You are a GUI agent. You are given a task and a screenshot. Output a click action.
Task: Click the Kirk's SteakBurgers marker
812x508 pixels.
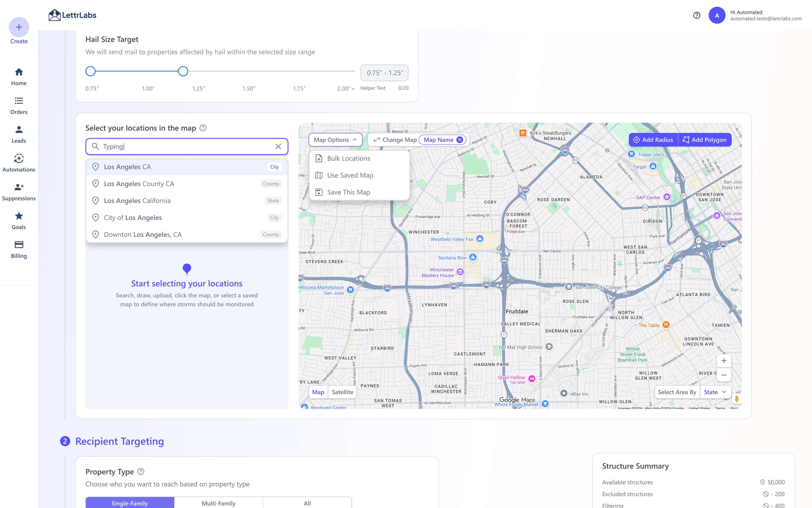(x=523, y=133)
